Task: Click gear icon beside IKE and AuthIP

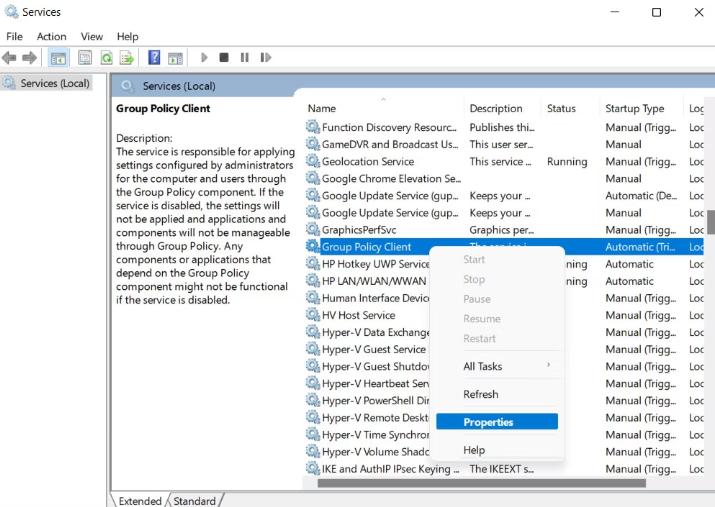Action: (x=312, y=469)
